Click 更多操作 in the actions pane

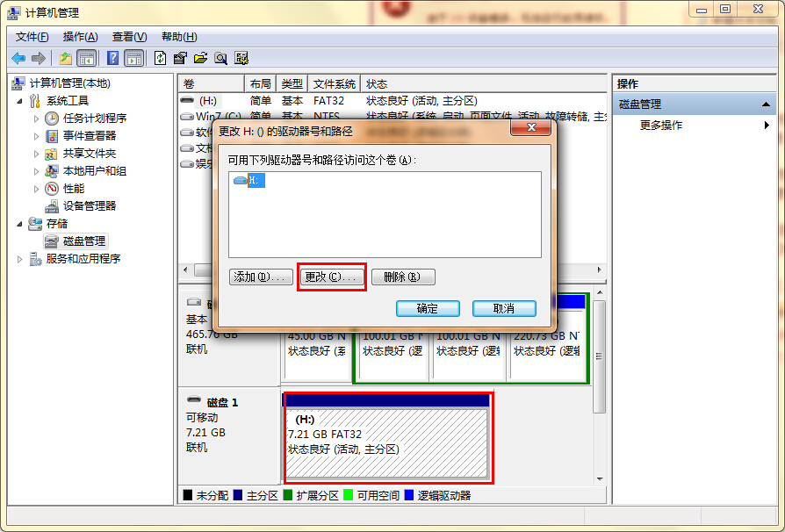point(661,126)
